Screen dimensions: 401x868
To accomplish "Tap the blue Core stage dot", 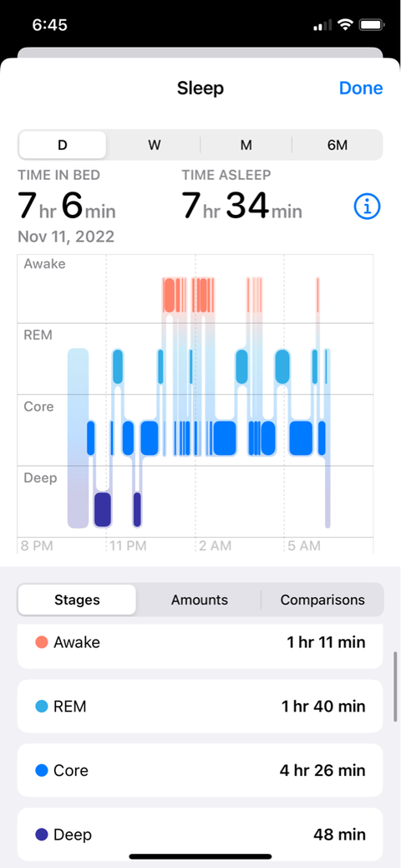I will tap(42, 770).
